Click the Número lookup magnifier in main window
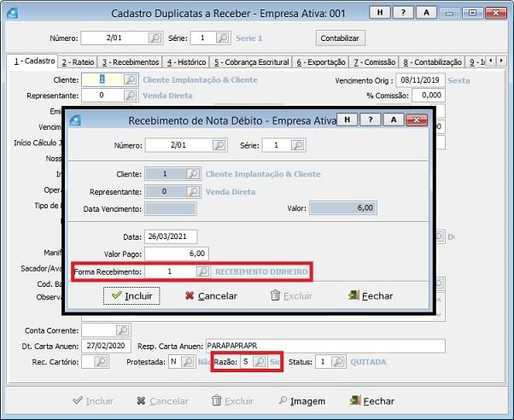Viewport: 514px width, 420px height. tap(155, 38)
